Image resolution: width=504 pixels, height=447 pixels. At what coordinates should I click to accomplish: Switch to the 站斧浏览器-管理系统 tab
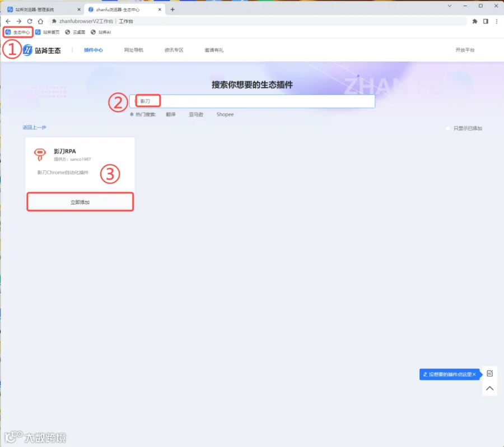coord(43,10)
